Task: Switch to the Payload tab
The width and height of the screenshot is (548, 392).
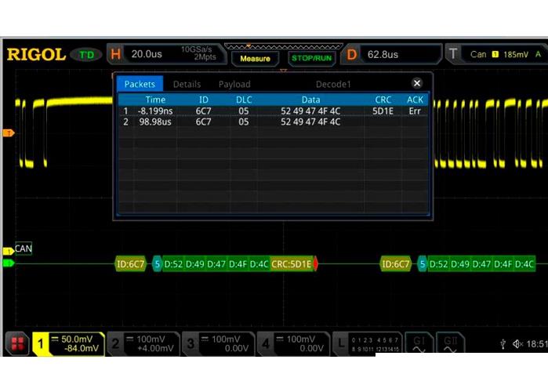Action: click(234, 84)
